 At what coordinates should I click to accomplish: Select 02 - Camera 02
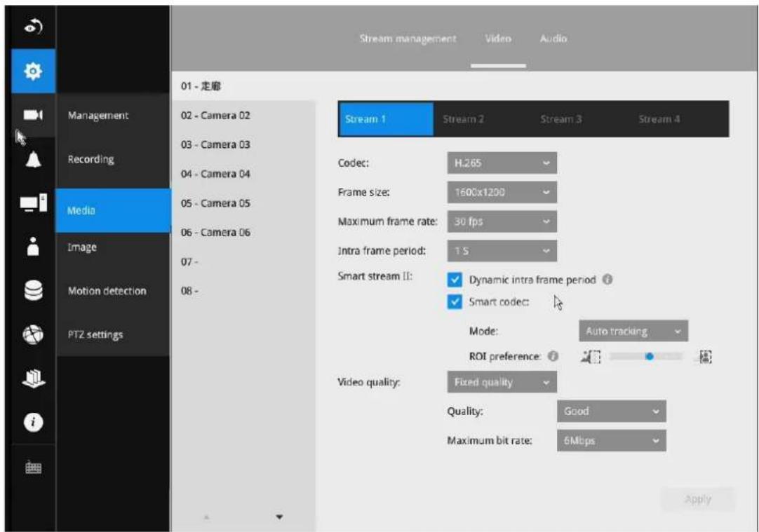(244, 115)
